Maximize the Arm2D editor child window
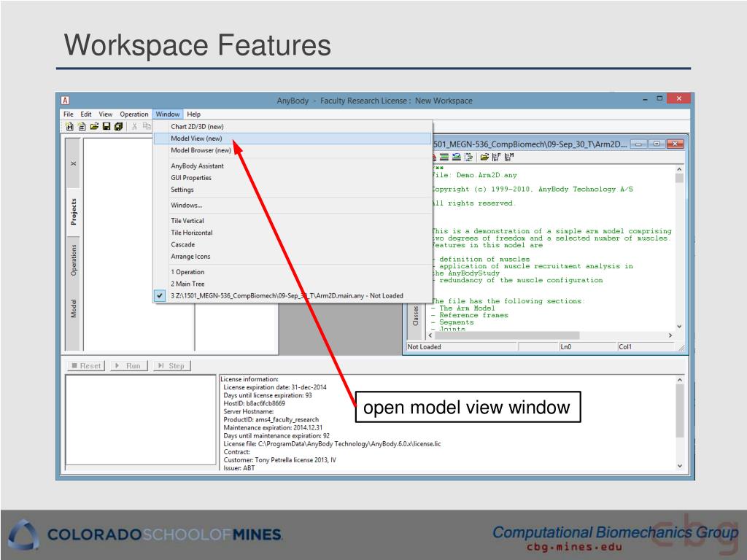 (x=657, y=144)
